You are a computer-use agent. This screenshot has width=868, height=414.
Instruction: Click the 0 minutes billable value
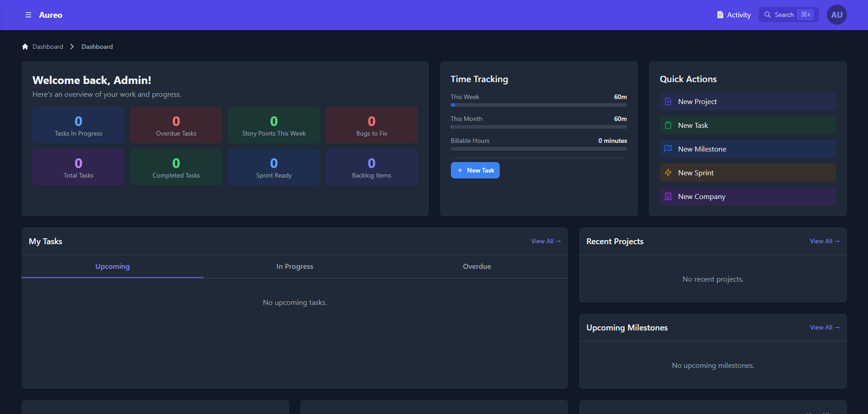tap(612, 141)
